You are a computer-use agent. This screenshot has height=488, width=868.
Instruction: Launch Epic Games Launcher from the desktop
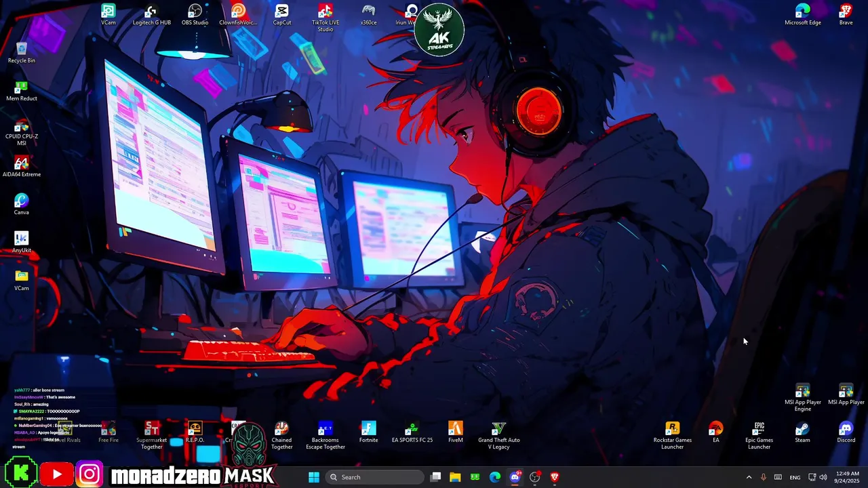[759, 435]
